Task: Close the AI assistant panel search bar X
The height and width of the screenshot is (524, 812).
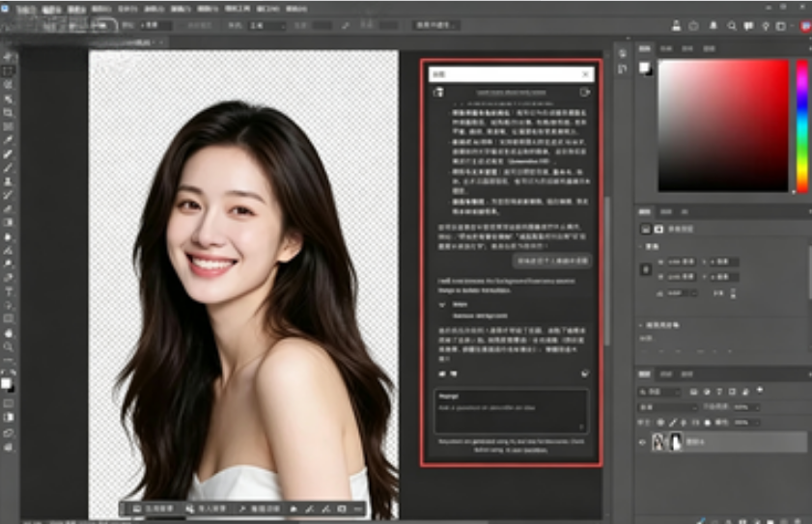Action: pyautogui.click(x=586, y=74)
